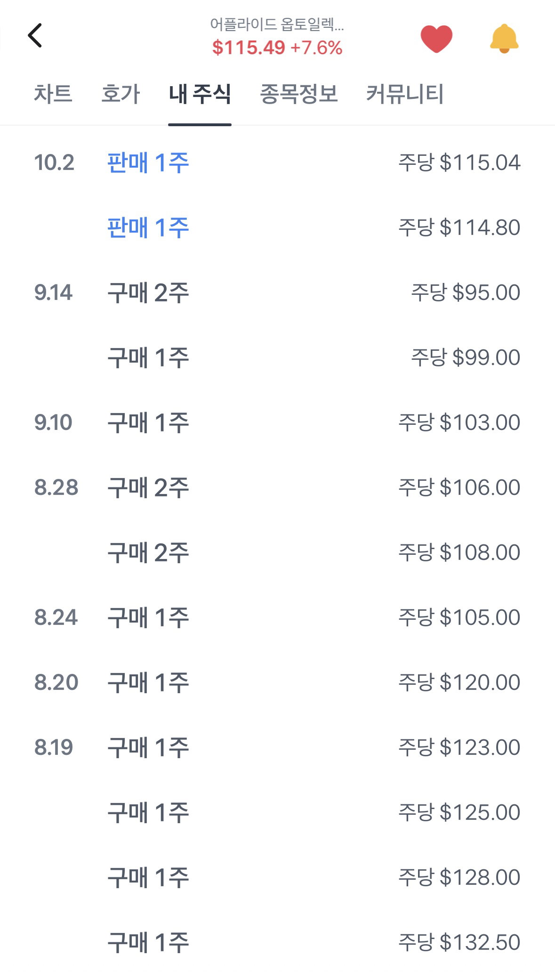Open the 8.24 purchase at $105.00
555x980 pixels.
click(x=277, y=617)
